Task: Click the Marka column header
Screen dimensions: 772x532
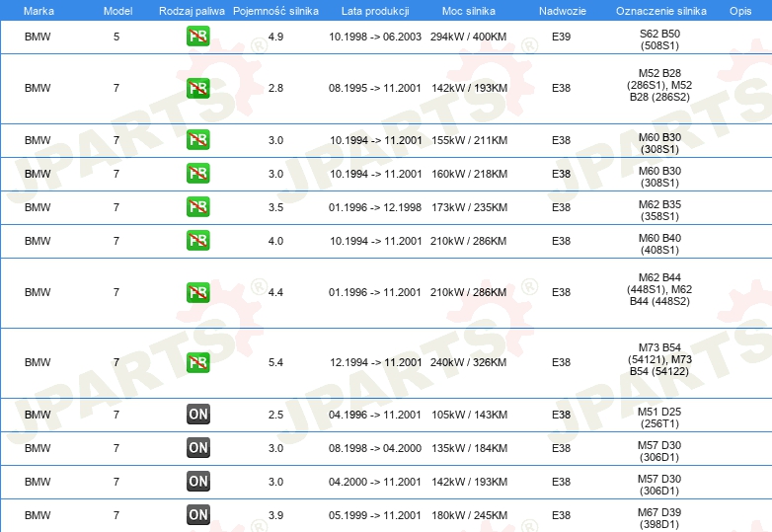Action: tap(39, 11)
